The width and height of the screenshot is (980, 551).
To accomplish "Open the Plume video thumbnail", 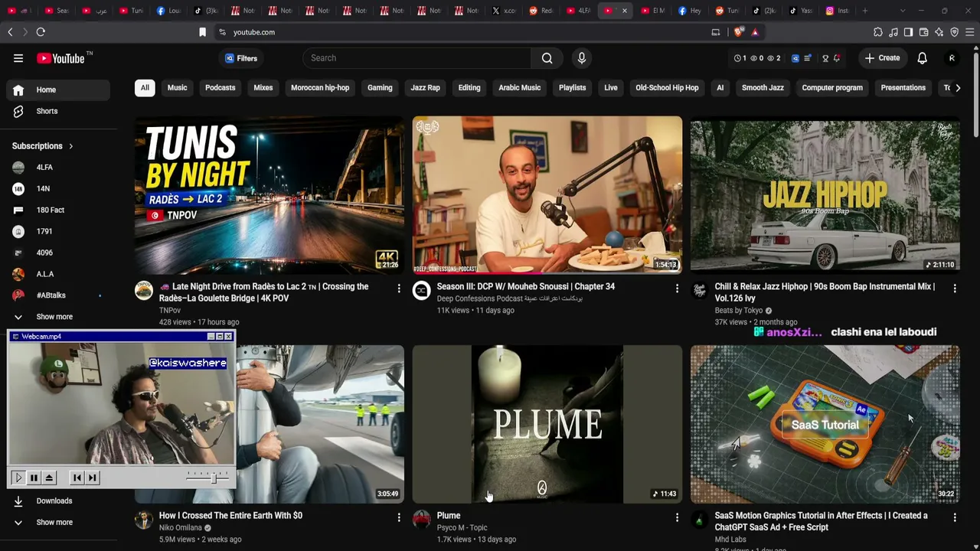I will (547, 424).
